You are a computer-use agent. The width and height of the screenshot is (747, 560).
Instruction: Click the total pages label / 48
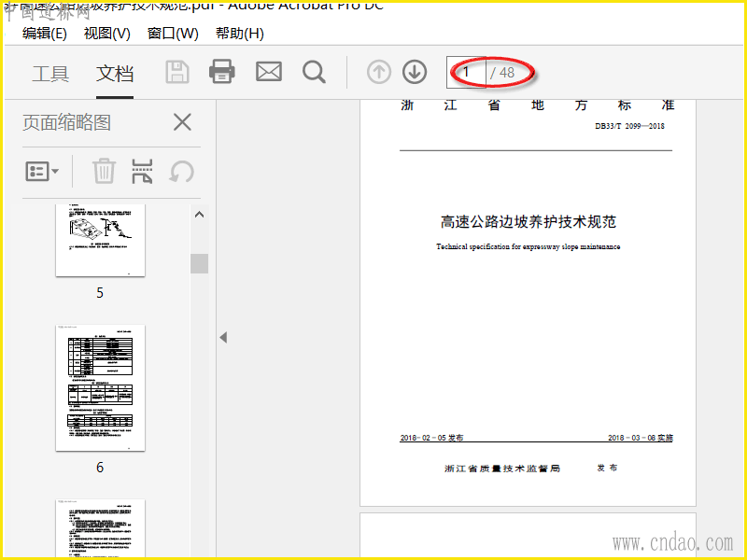[502, 73]
